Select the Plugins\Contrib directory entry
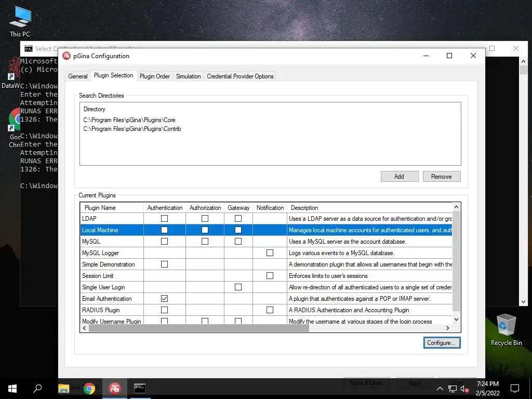Viewport: 532px width, 399px height. click(132, 129)
